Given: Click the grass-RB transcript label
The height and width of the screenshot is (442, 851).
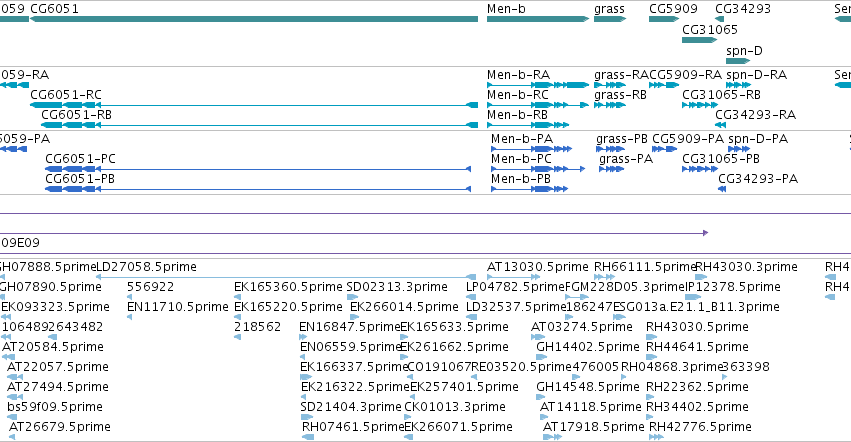Looking at the screenshot, I should (620, 94).
